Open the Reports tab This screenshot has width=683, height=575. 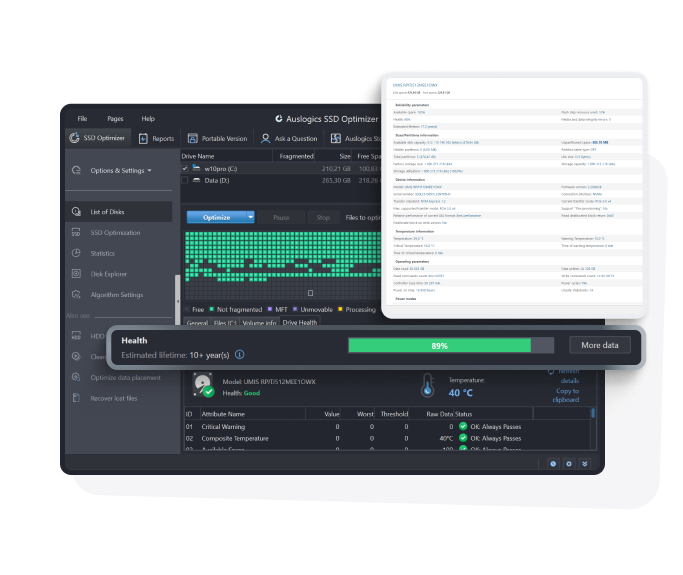click(x=156, y=139)
